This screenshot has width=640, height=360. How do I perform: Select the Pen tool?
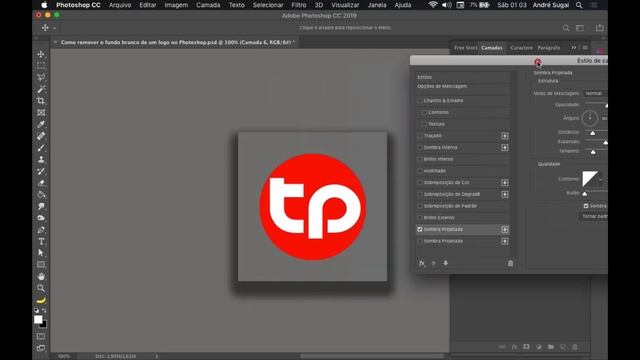41,230
